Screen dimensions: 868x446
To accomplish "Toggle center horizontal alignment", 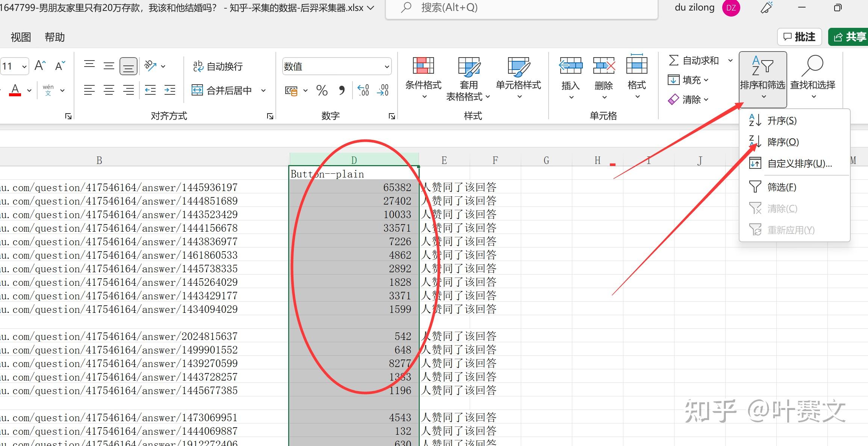I will [x=109, y=90].
